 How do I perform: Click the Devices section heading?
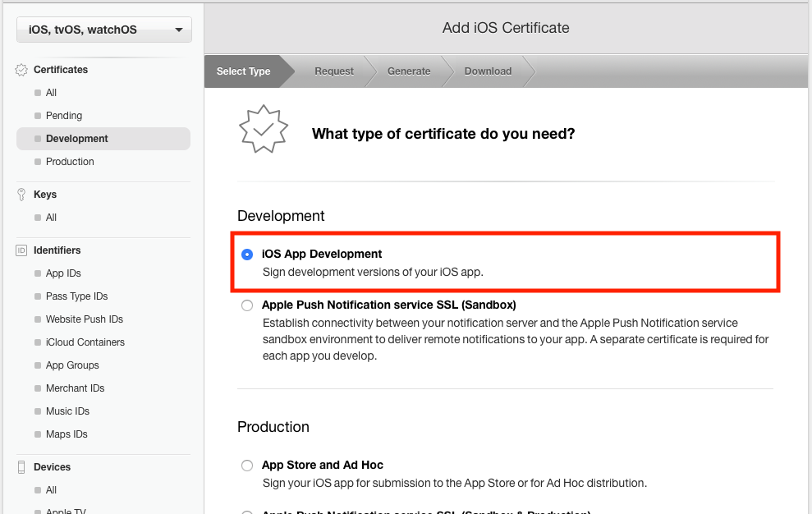coord(52,467)
